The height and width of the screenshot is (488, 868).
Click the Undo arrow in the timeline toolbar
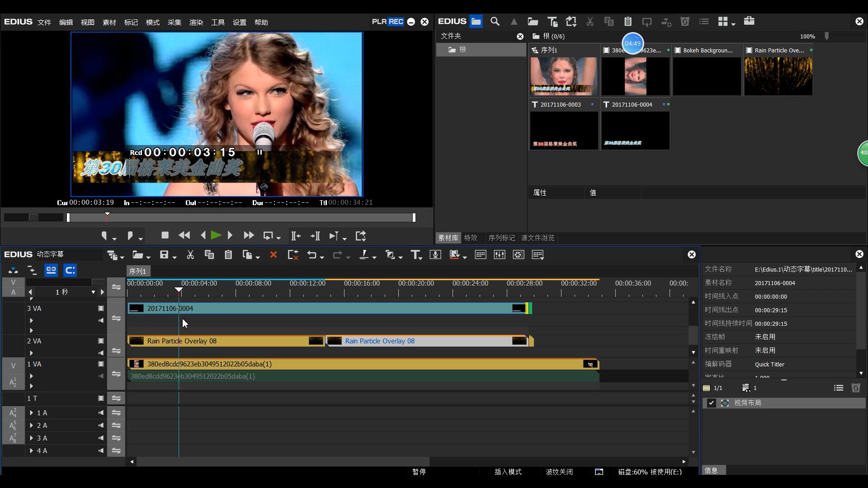(312, 255)
